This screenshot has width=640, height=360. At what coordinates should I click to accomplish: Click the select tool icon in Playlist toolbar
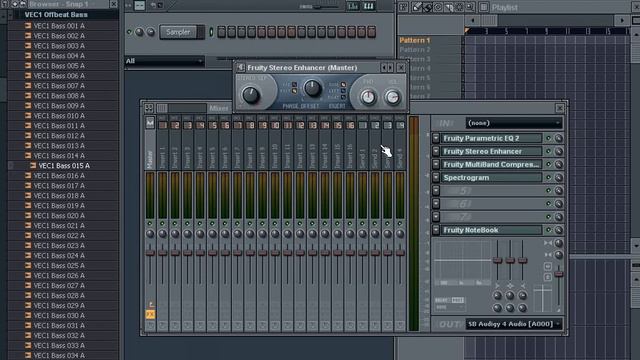(x=460, y=7)
